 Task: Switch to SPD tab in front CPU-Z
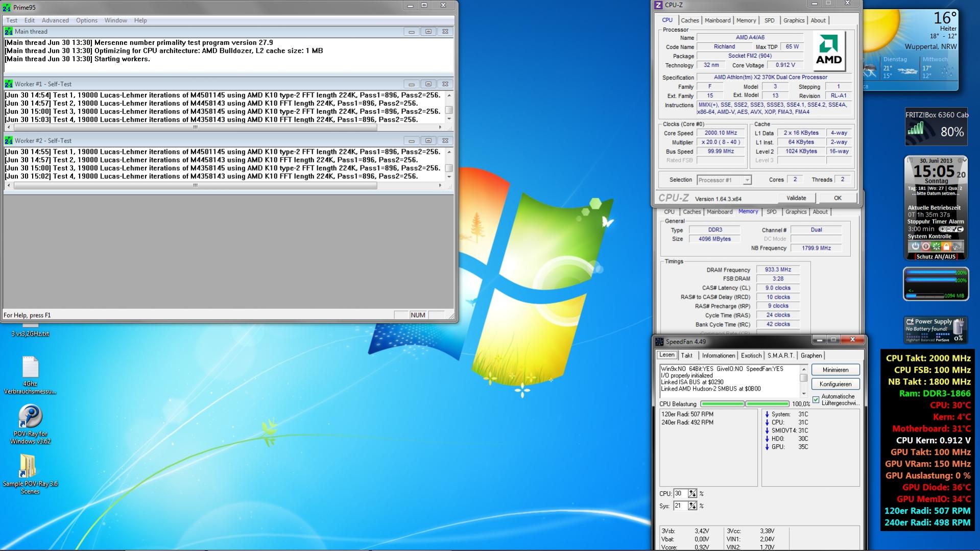(x=770, y=20)
